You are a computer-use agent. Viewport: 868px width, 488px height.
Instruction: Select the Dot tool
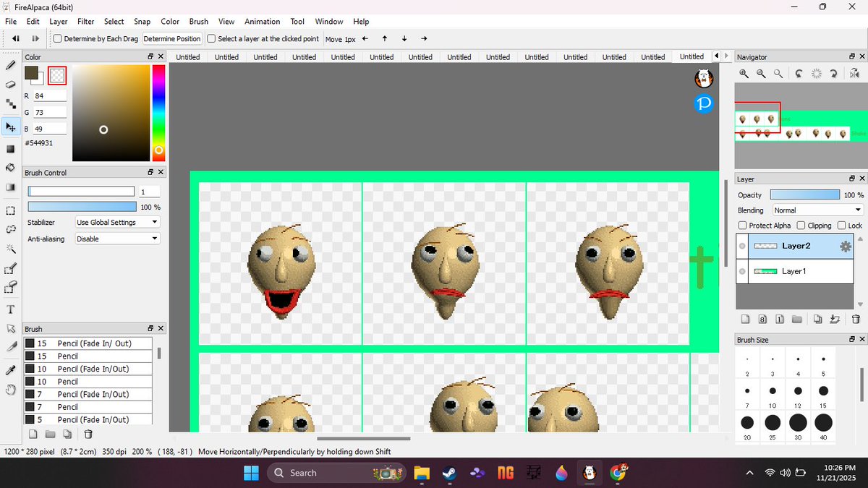click(x=11, y=105)
